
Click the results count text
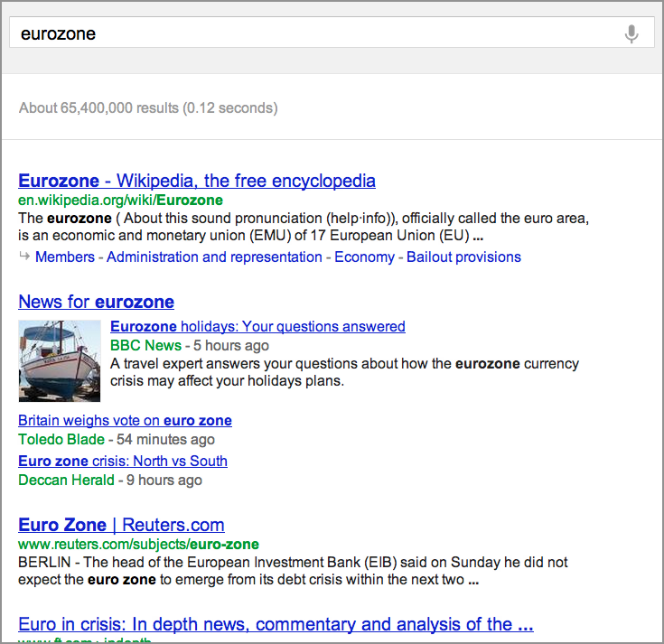(148, 108)
